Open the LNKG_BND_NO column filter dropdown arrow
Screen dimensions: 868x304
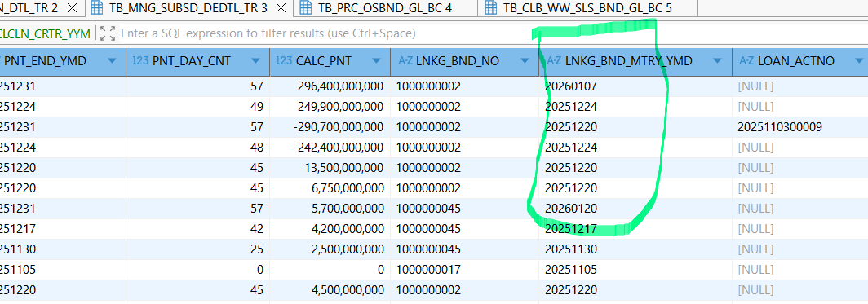(525, 61)
